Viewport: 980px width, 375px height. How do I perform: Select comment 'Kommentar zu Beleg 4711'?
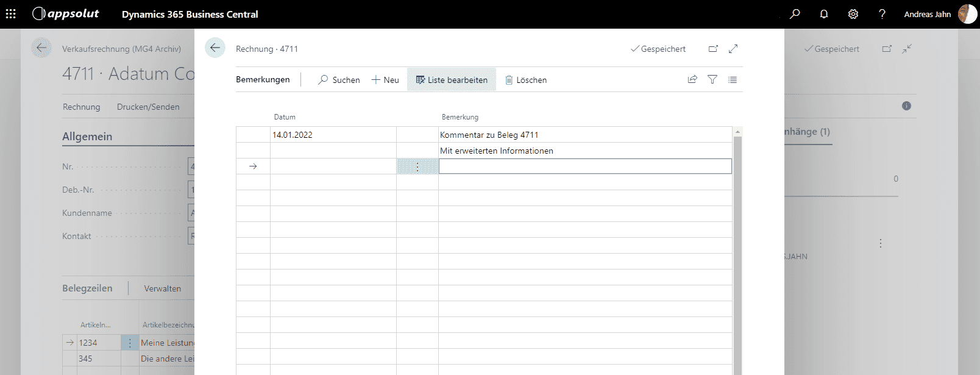(x=585, y=135)
